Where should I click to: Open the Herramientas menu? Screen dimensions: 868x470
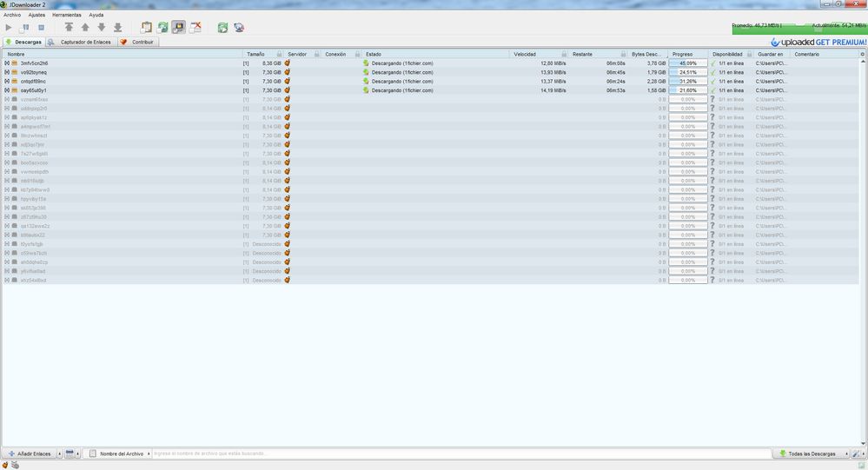[x=67, y=15]
